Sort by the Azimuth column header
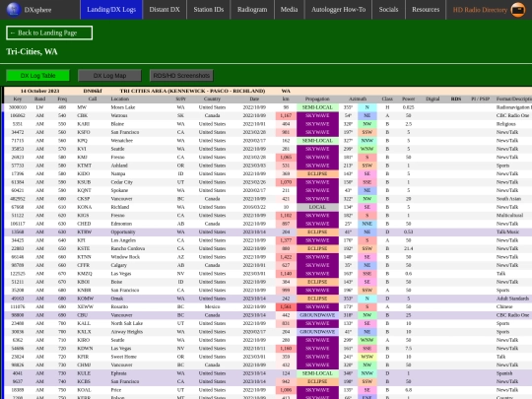The image size is (532, 399). [x=358, y=99]
